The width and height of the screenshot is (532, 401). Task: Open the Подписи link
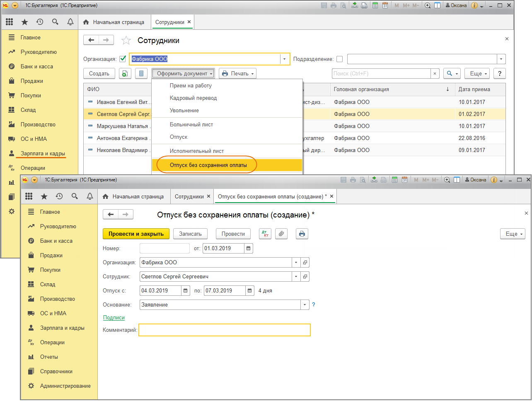click(x=114, y=317)
